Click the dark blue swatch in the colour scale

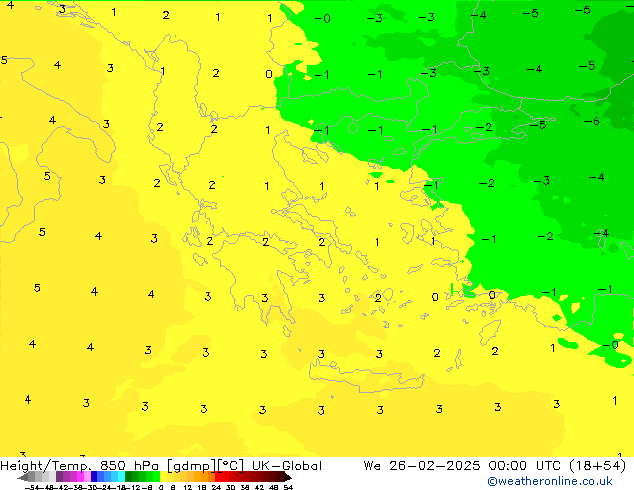tap(94, 477)
